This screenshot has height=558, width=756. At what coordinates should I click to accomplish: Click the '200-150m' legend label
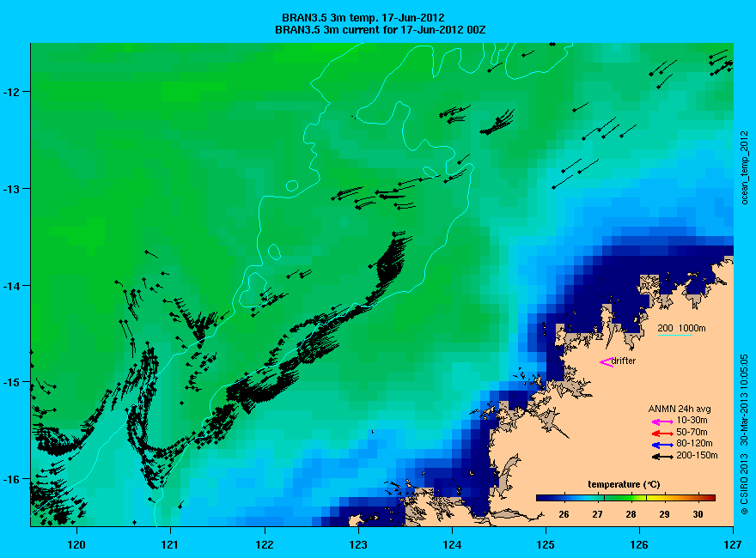click(697, 455)
